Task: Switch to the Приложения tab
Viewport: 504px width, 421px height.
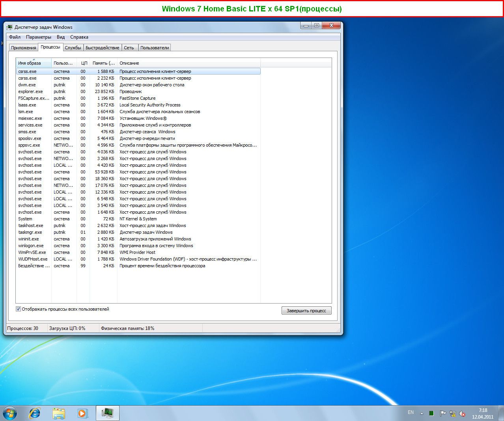Action: pos(24,48)
